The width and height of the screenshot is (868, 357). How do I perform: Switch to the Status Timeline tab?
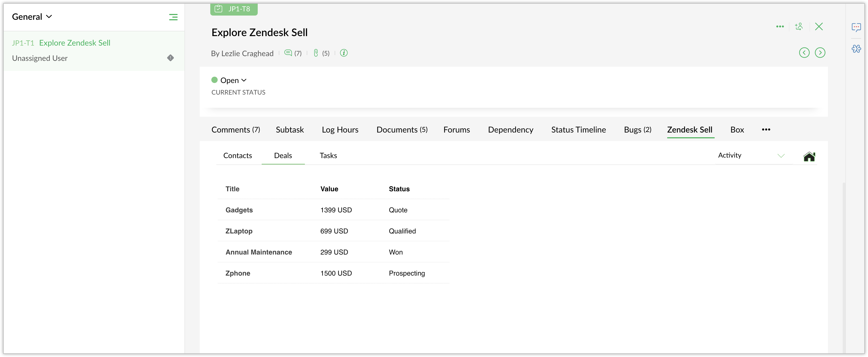tap(578, 130)
